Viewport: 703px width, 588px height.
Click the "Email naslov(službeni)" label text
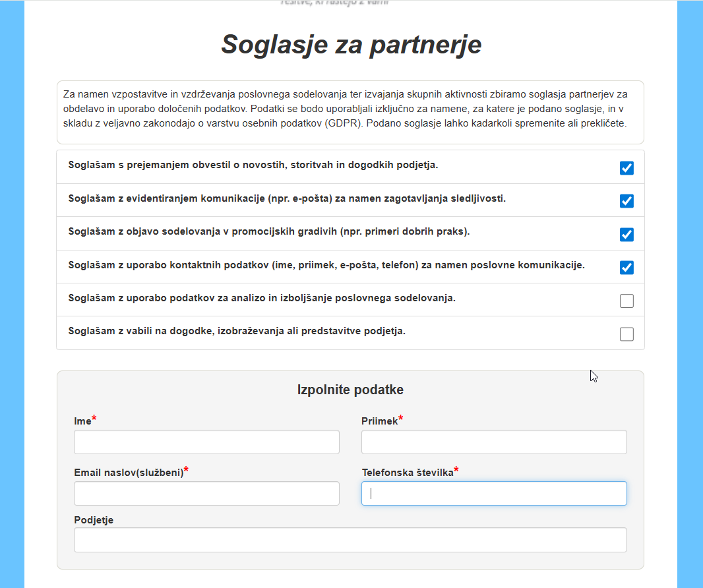click(x=129, y=473)
